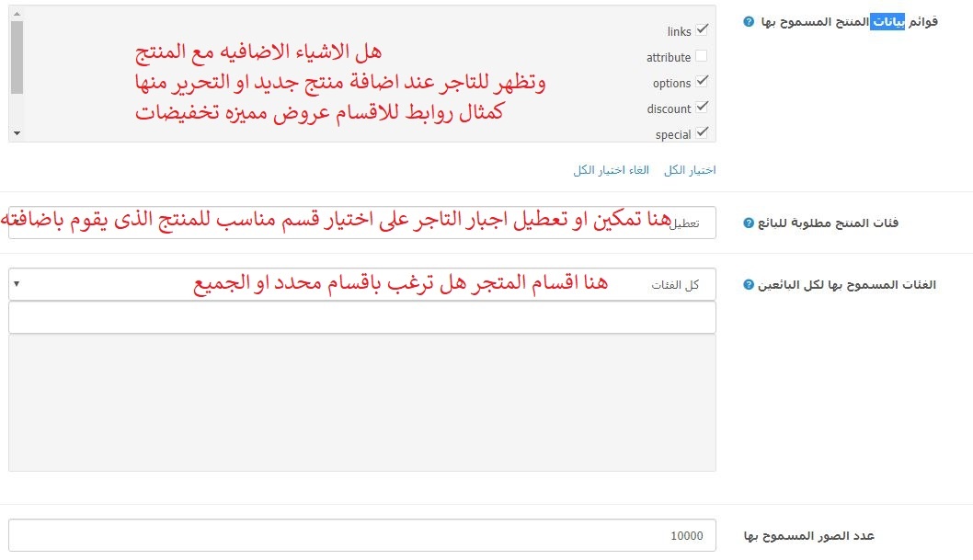Viewport: 973px width, 560px height.
Task: Enable the attribute checkbox
Action: [702, 56]
